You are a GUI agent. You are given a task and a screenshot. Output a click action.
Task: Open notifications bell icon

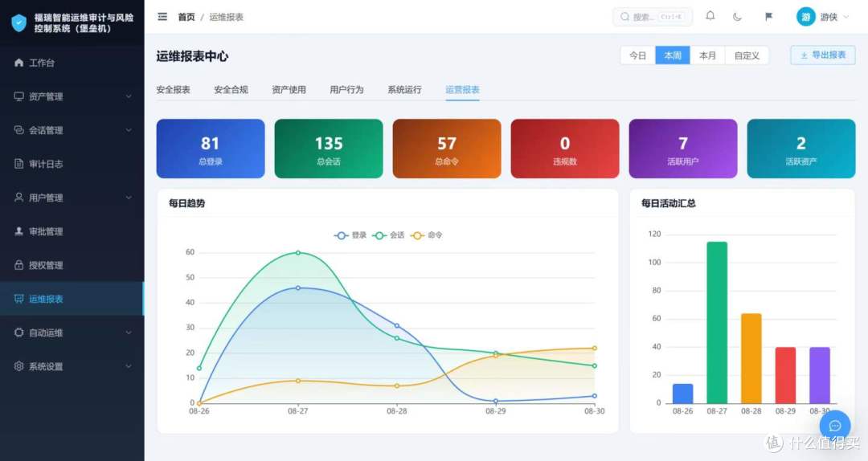tap(710, 16)
